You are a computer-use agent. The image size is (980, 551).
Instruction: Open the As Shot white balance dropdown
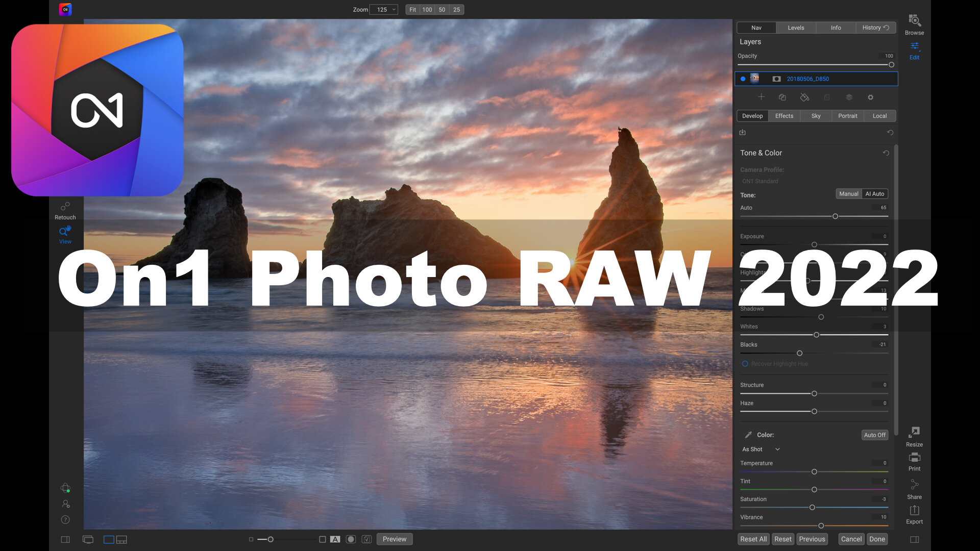click(761, 449)
